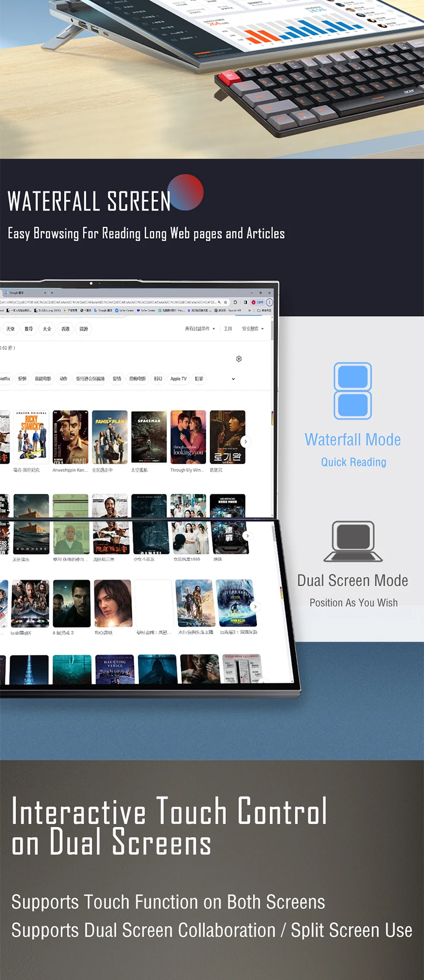
Task: Click the next arrow on the Aquaman movie row
Action: click(255, 607)
